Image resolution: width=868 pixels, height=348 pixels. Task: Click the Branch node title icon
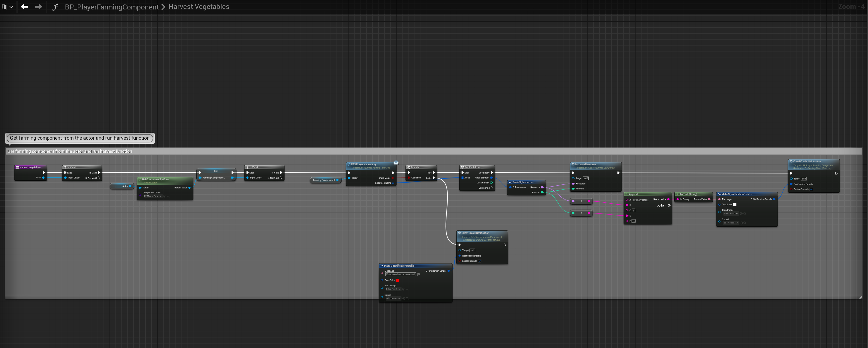(x=408, y=167)
